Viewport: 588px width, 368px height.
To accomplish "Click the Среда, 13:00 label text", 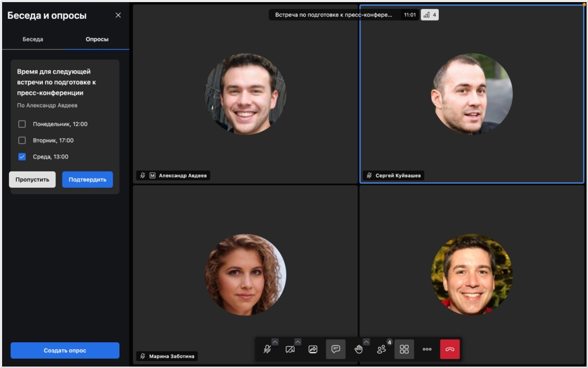I will (x=50, y=157).
